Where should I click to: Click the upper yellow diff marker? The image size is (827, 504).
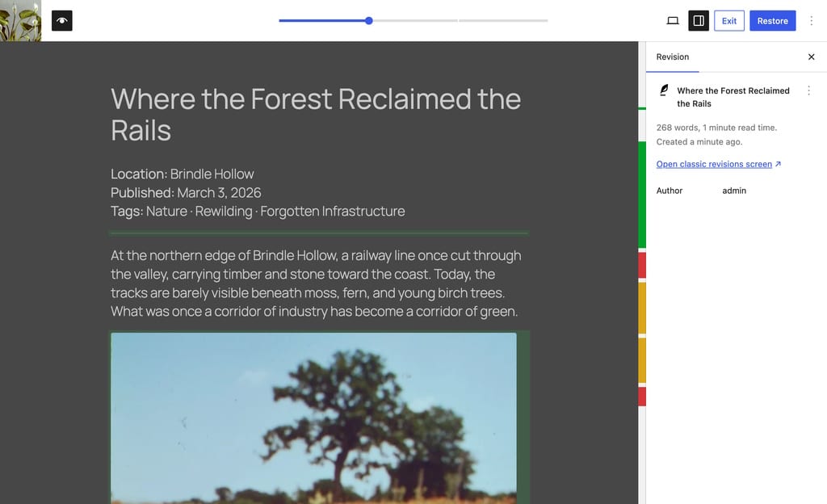[642, 307]
